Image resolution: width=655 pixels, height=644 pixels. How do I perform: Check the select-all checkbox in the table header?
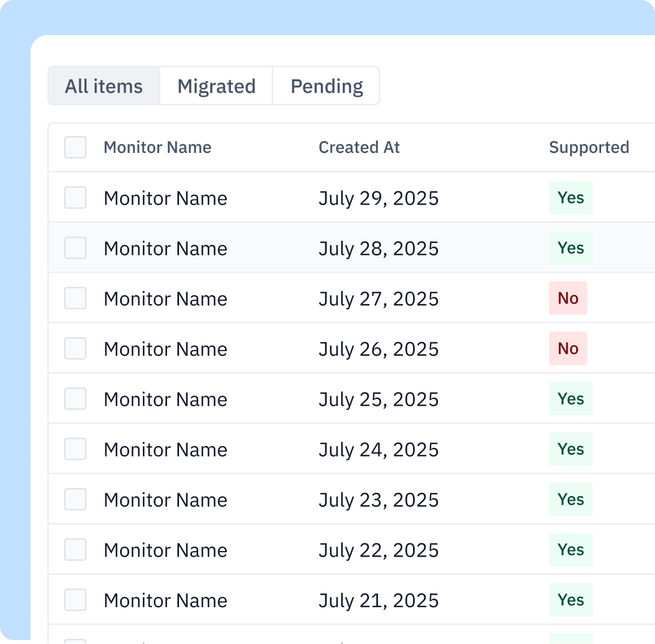(75, 147)
